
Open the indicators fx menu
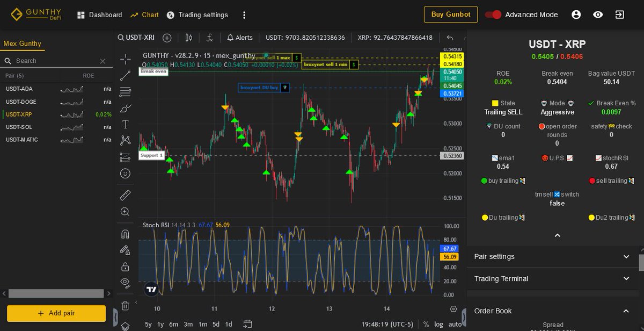[210, 38]
